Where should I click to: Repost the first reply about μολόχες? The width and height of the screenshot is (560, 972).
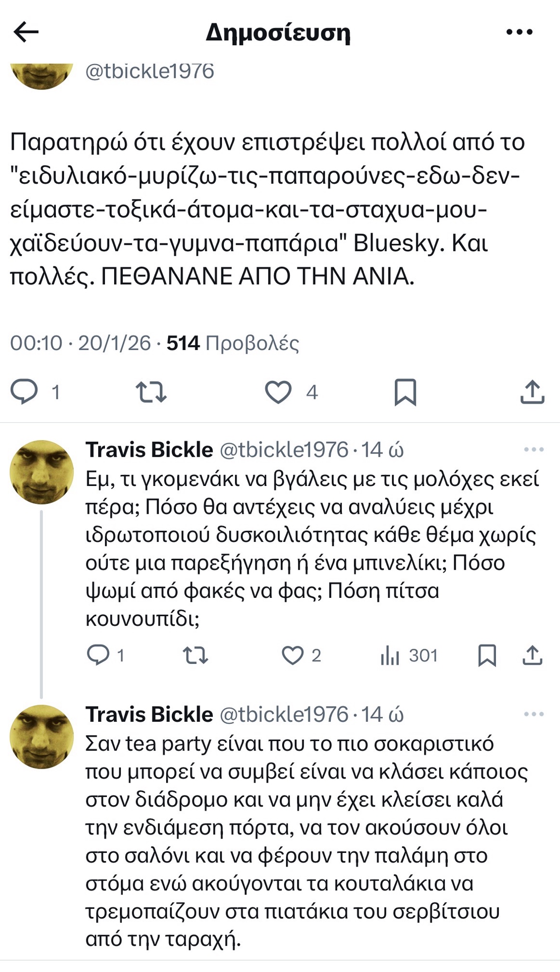[195, 655]
